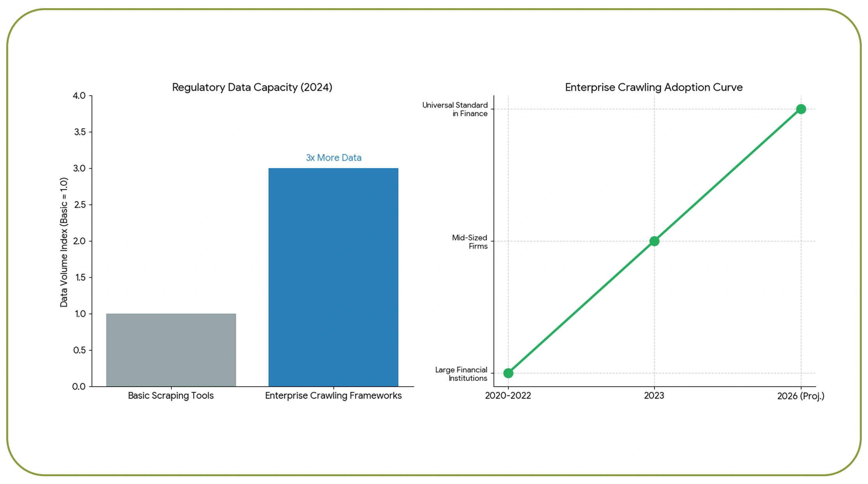The image size is (868, 484).
Task: Click the 'Enterprise Crawling Frameworks' axis label
Action: 333,396
